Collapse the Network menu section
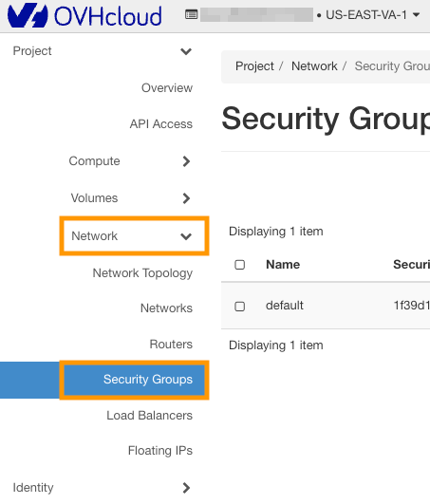This screenshot has width=430, height=504. (135, 236)
